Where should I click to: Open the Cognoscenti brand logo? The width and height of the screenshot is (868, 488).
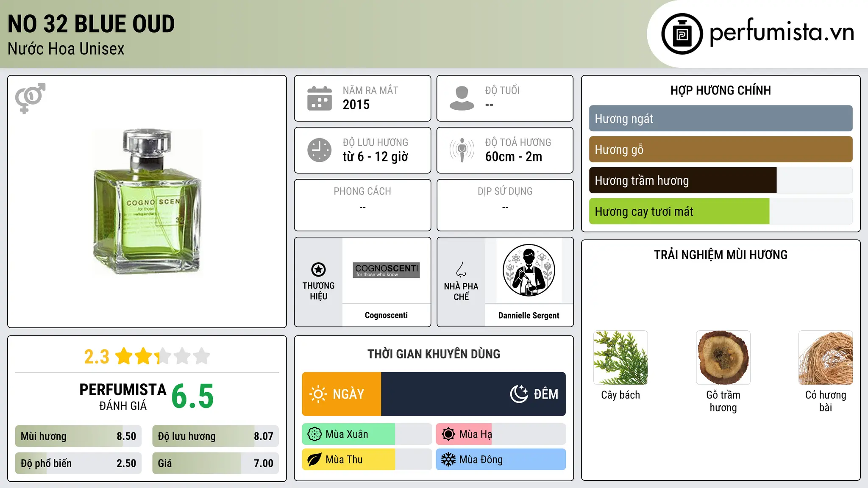pyautogui.click(x=386, y=270)
